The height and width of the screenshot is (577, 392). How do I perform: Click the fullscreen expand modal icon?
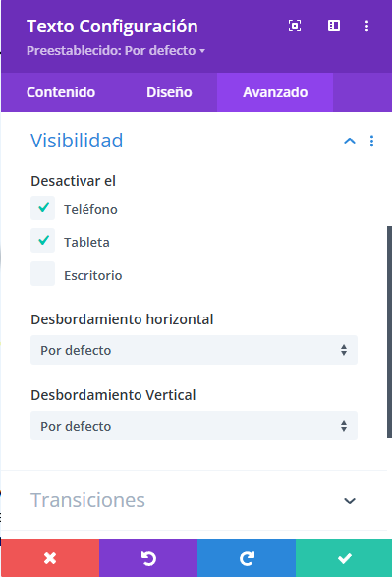tap(295, 26)
